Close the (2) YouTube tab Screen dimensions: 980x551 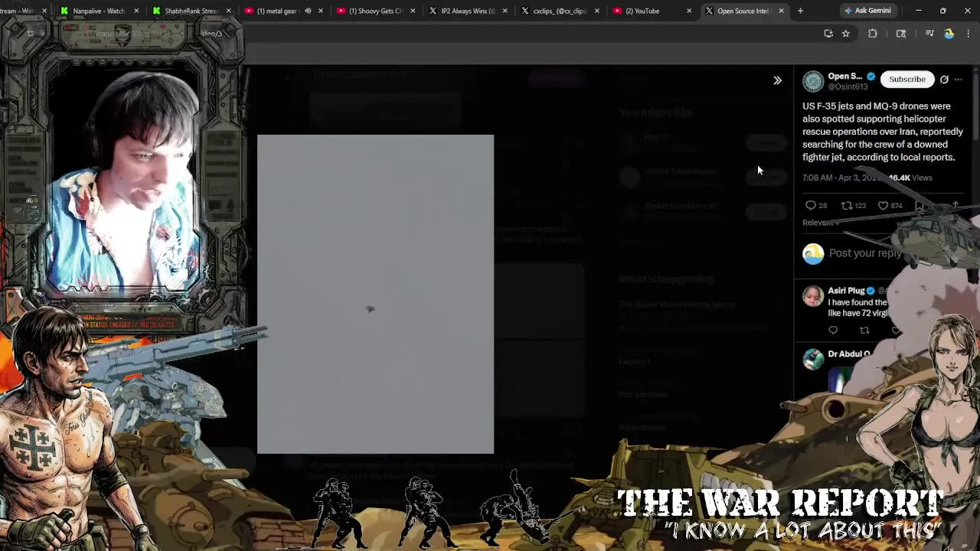pos(689,11)
